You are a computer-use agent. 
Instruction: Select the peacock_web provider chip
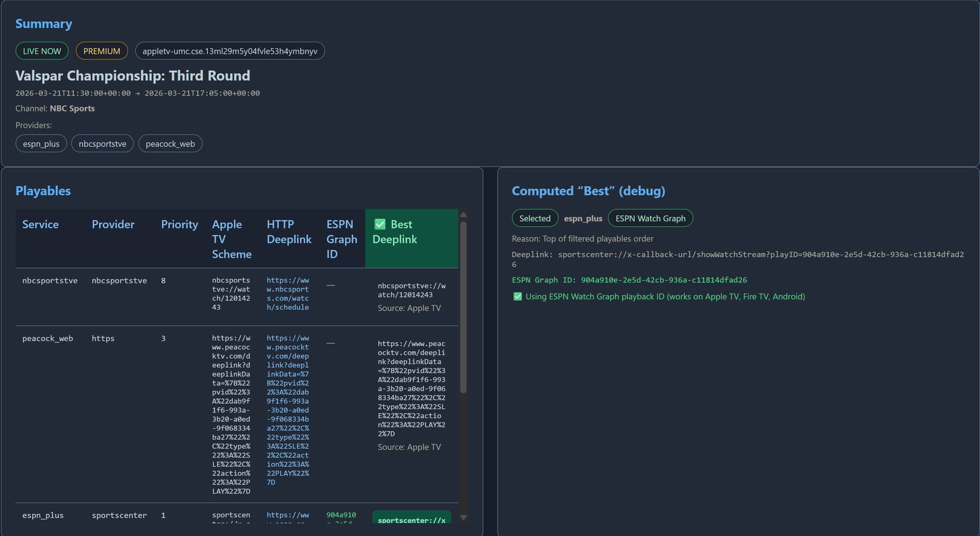[x=170, y=144]
